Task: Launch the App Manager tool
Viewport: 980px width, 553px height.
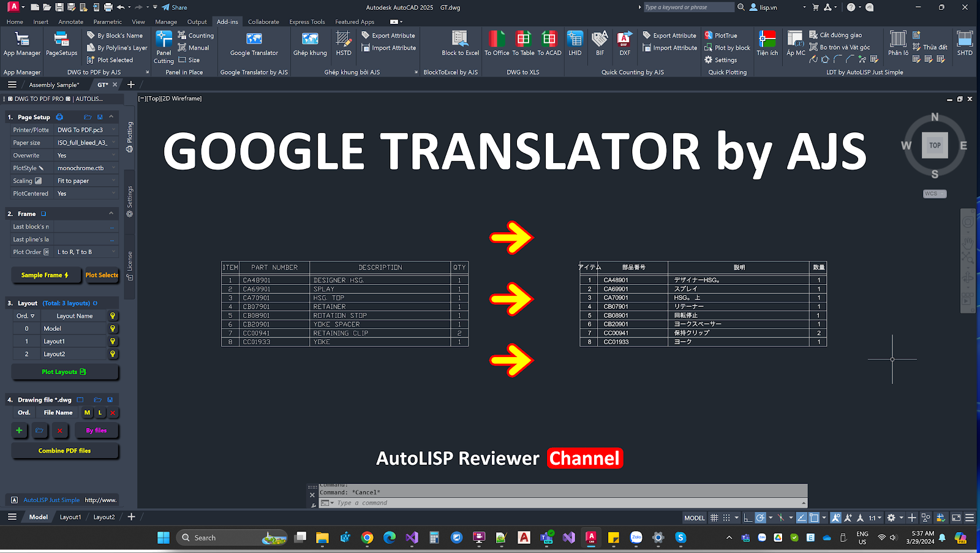Action: point(22,44)
